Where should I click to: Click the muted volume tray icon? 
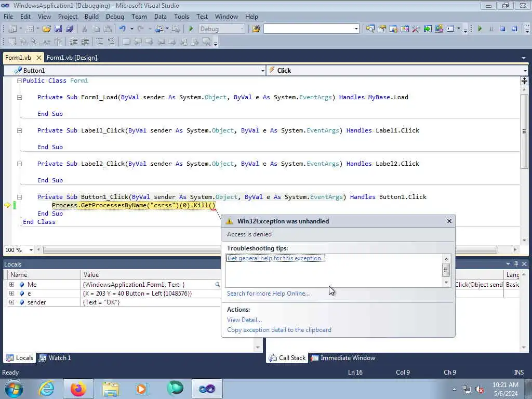480,390
